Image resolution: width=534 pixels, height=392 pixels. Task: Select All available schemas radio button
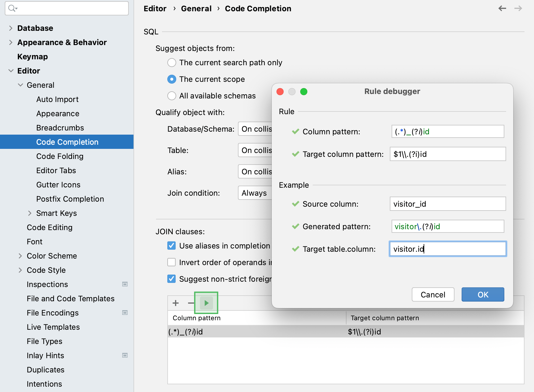[x=172, y=95]
